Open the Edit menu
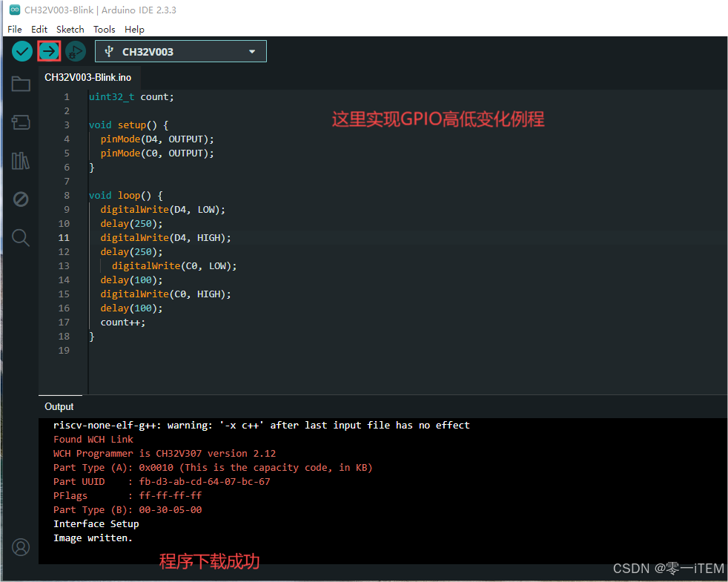 coord(39,29)
